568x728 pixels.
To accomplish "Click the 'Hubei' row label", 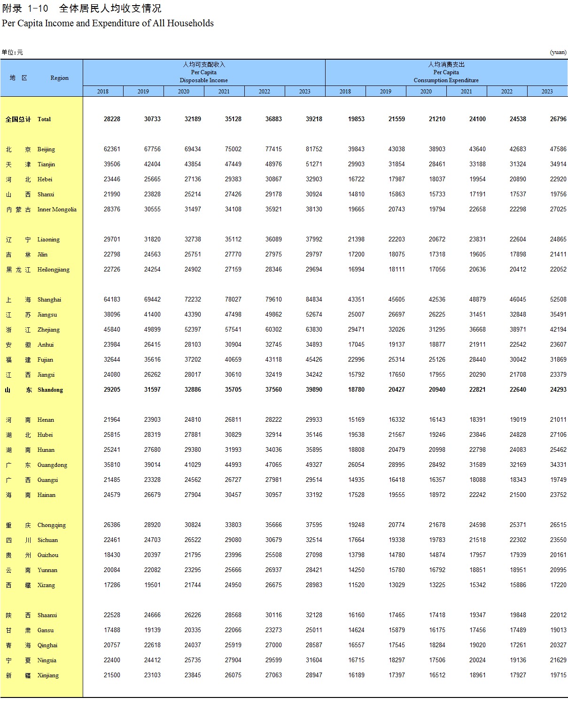I will [45, 435].
